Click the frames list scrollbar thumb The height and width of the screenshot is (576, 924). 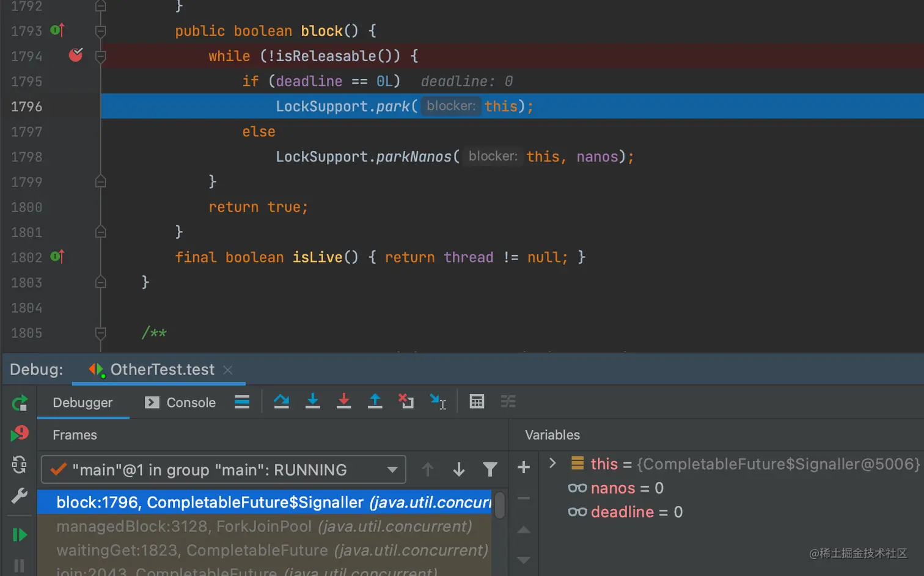pyautogui.click(x=500, y=505)
